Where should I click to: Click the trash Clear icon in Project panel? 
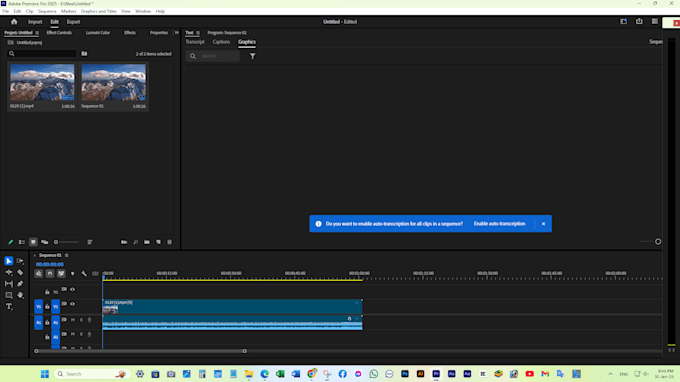[x=170, y=242]
